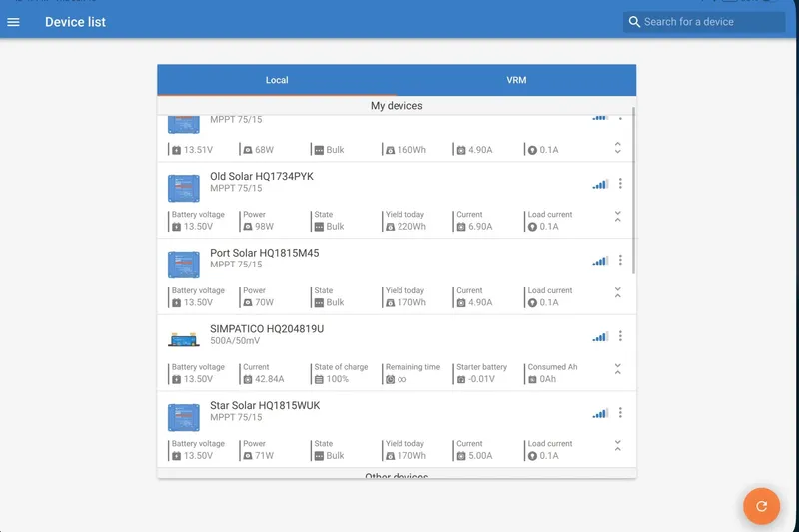Collapse the Old Solar details chevron
Image resolution: width=799 pixels, height=532 pixels.
pyautogui.click(x=617, y=217)
